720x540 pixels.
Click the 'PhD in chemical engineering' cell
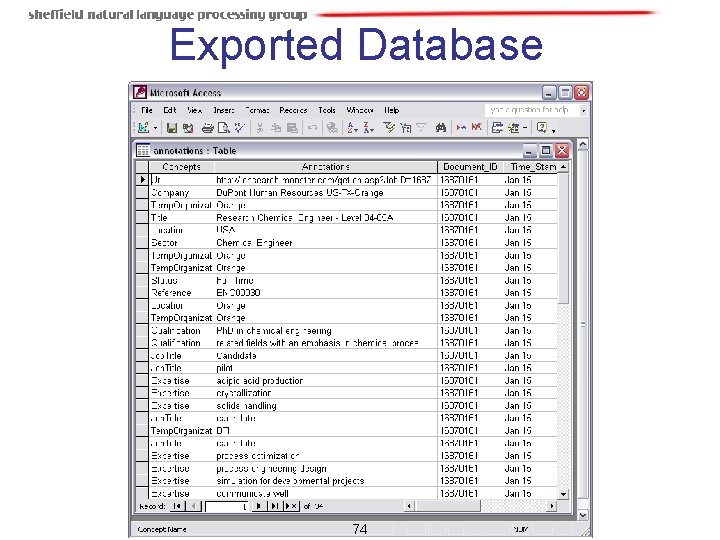coord(326,331)
